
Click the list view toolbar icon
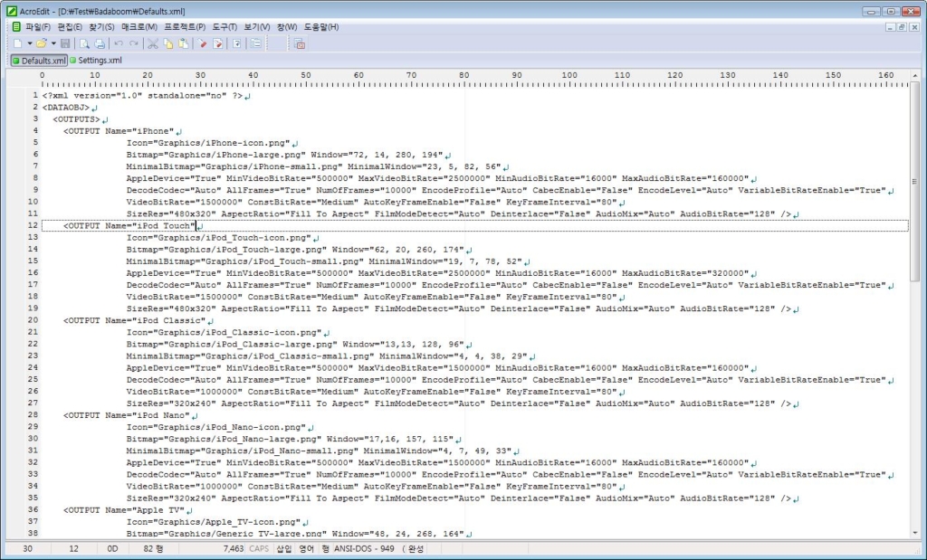pos(256,43)
